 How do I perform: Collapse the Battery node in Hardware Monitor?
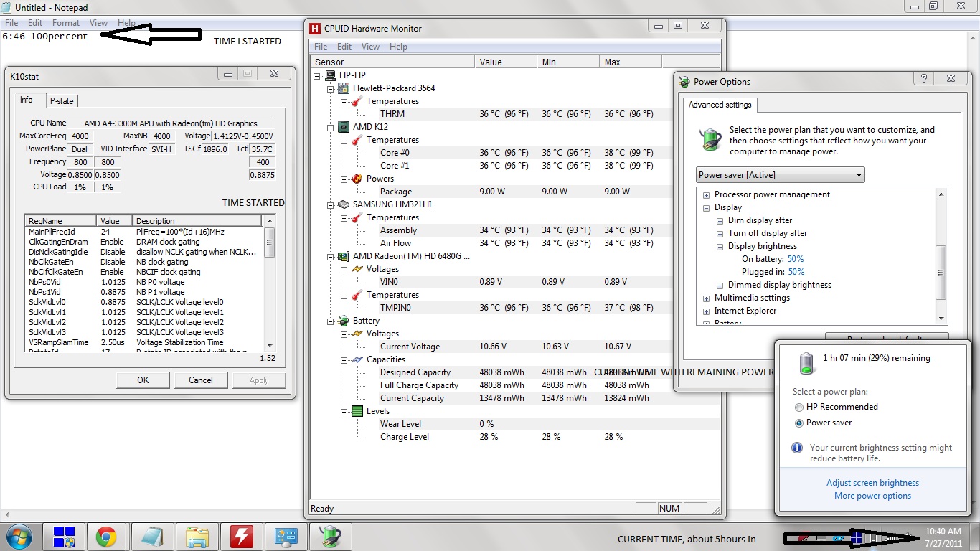[331, 321]
